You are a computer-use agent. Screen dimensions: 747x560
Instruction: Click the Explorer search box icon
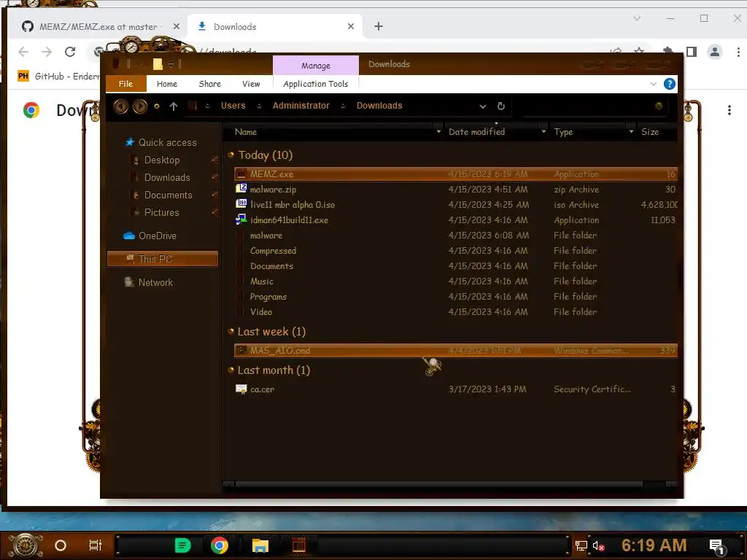tap(659, 106)
